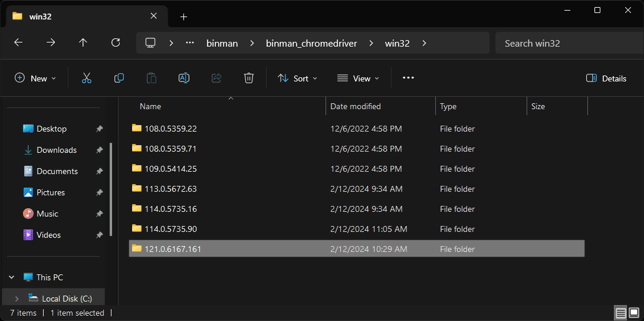Click the address bar ellipsis for hidden folders
644x321 pixels.
[x=190, y=42]
